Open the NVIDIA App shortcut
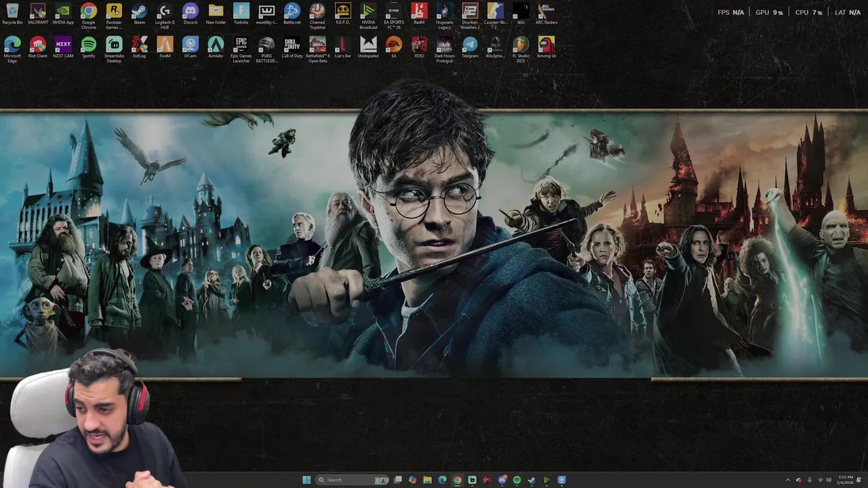This screenshot has height=488, width=868. (63, 14)
